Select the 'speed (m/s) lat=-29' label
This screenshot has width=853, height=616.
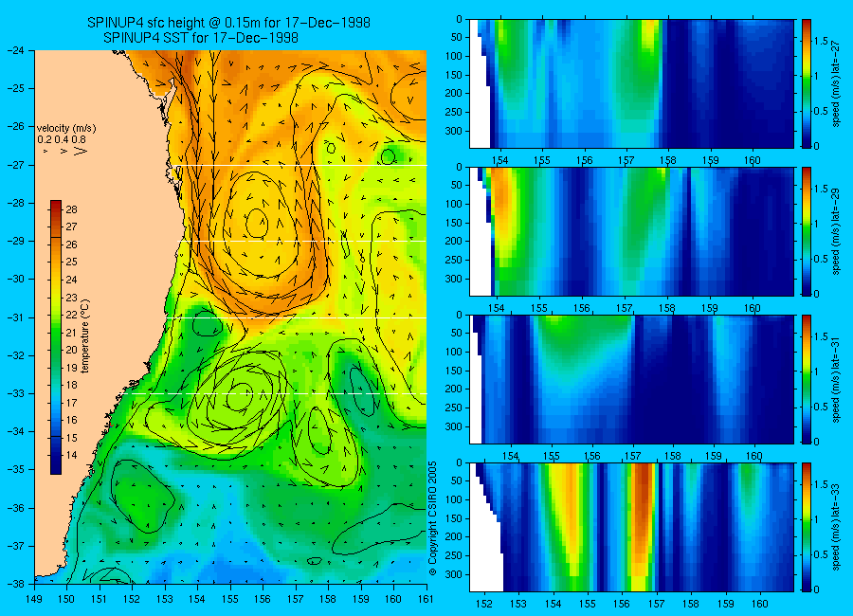pyautogui.click(x=837, y=231)
